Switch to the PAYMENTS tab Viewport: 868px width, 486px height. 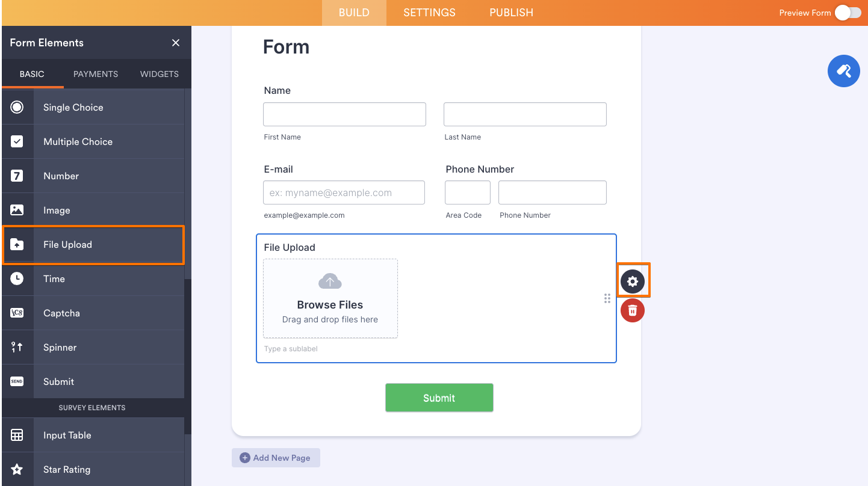click(x=95, y=73)
